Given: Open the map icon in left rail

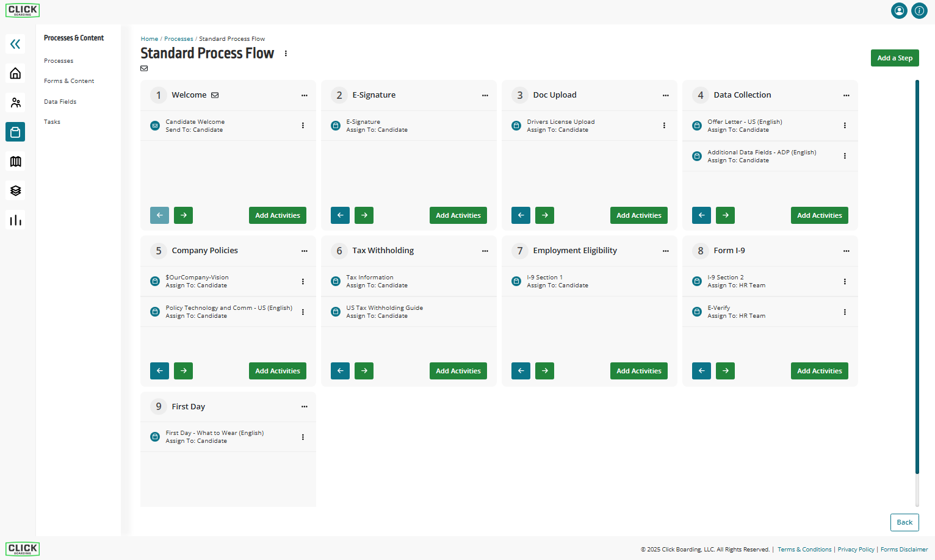Looking at the screenshot, I should (x=15, y=161).
